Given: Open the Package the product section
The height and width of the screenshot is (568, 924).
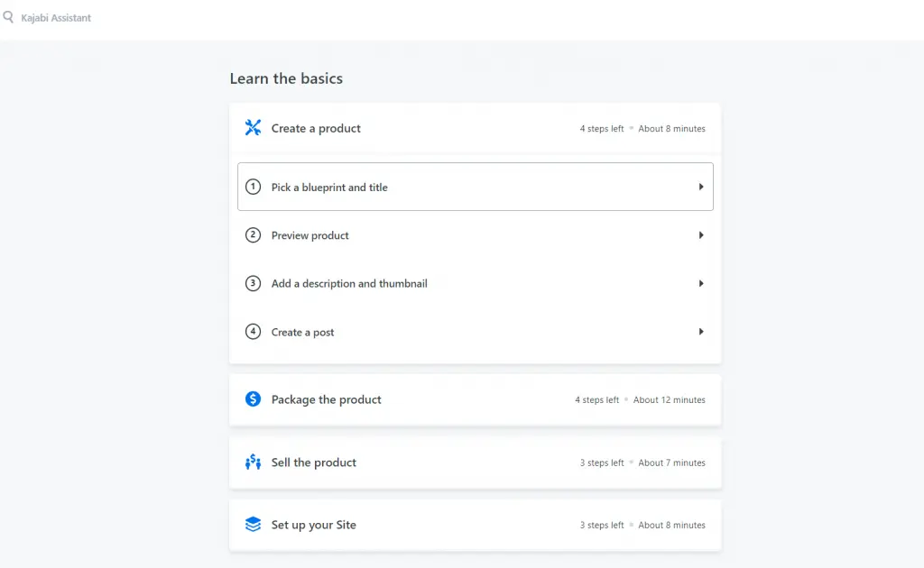Looking at the screenshot, I should click(x=327, y=399).
